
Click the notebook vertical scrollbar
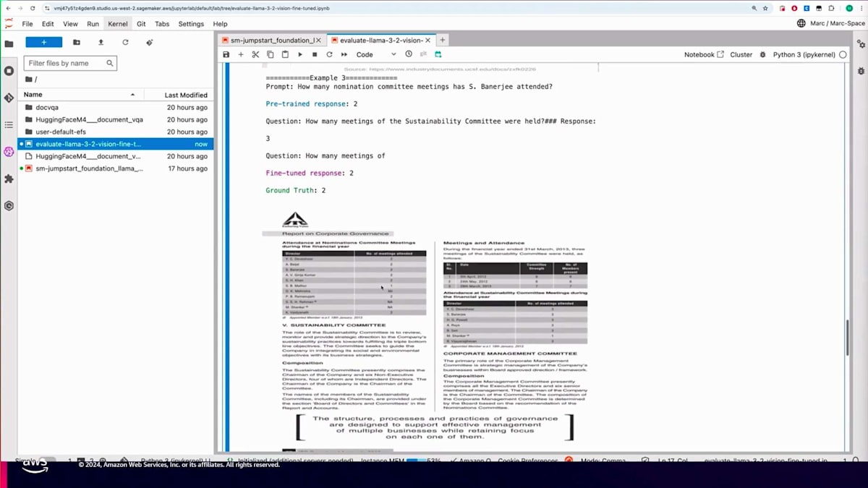click(848, 336)
